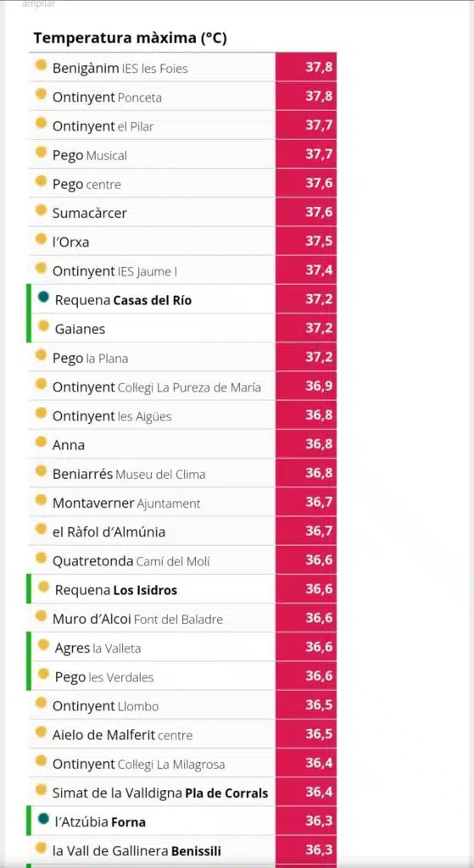The width and height of the screenshot is (474, 868).
Task: Open the Pego Musical station entry
Action: tap(183, 154)
